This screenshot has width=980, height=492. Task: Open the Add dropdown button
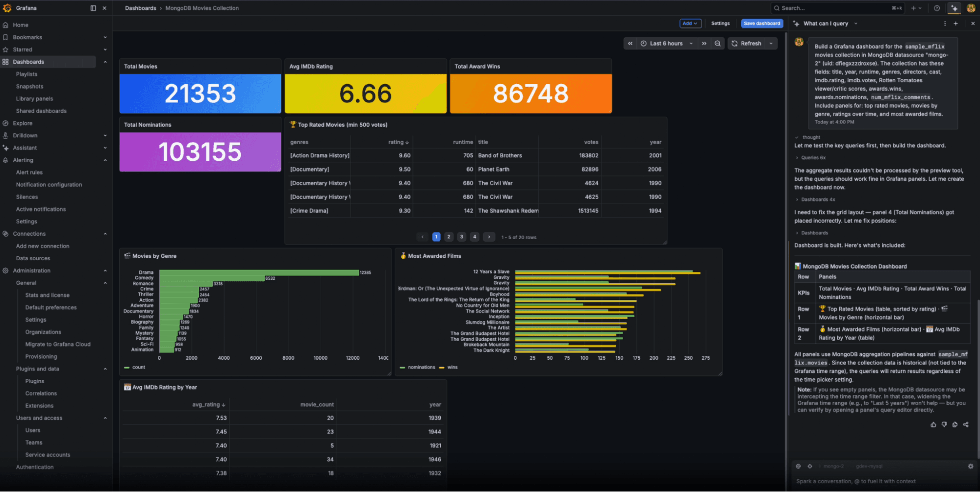tap(690, 24)
